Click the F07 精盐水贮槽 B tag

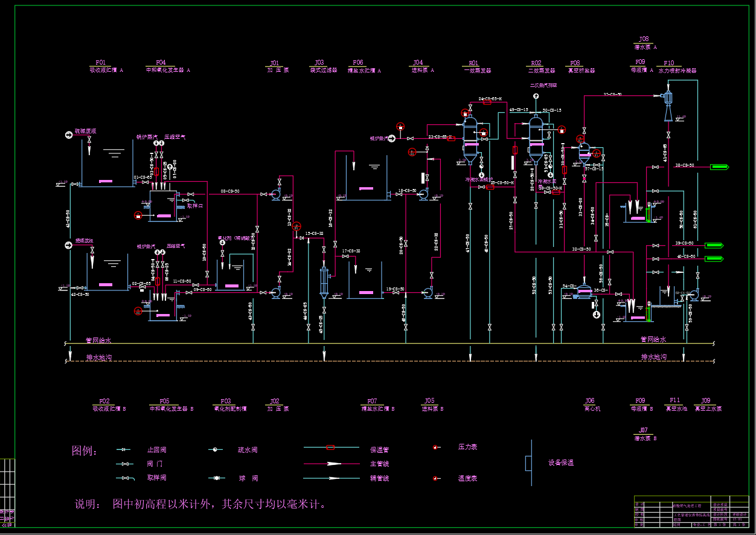click(377, 405)
